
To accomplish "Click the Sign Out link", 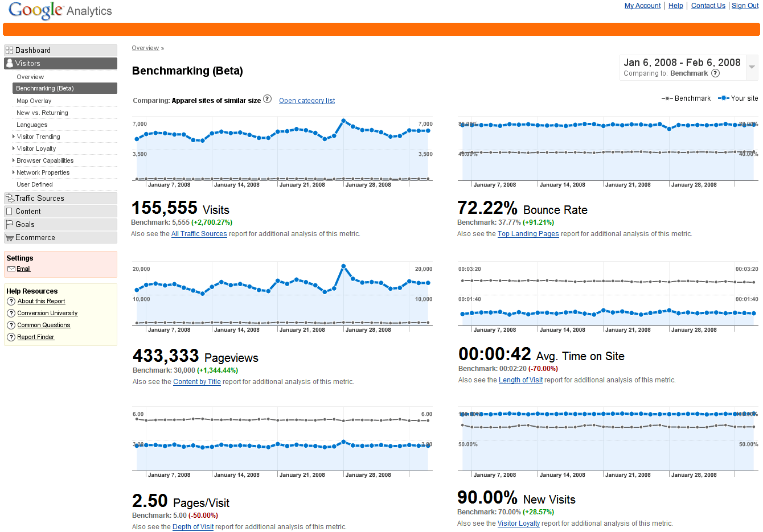I will pos(745,6).
